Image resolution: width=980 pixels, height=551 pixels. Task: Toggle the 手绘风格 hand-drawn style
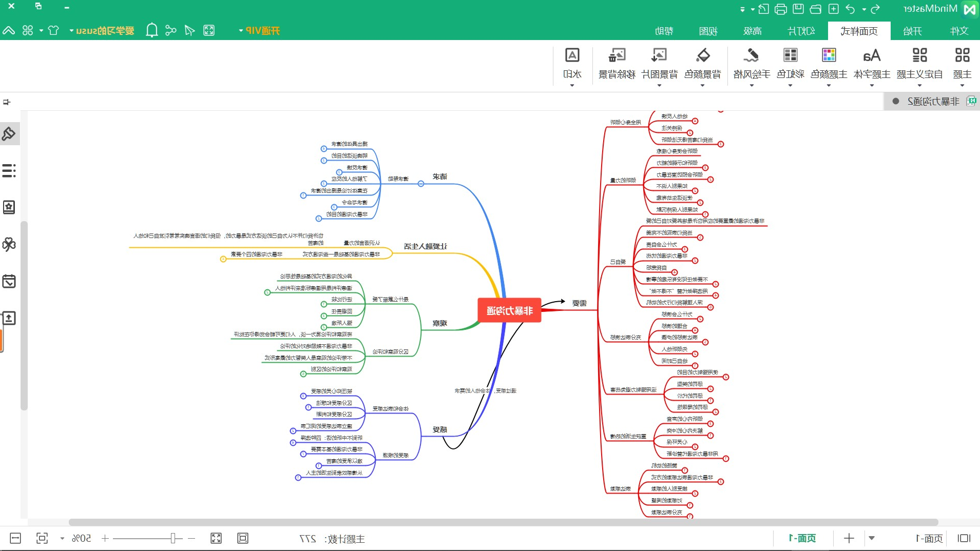point(752,66)
